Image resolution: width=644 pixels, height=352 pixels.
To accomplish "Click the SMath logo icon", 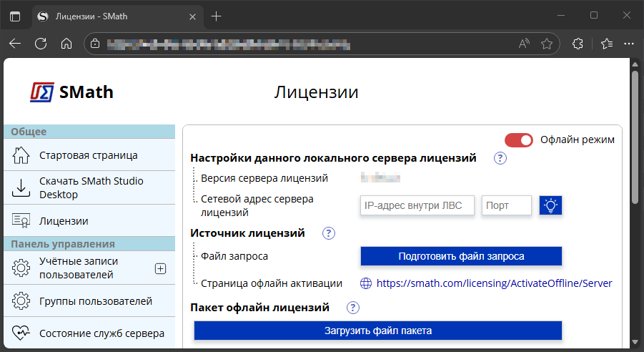I will 42,92.
